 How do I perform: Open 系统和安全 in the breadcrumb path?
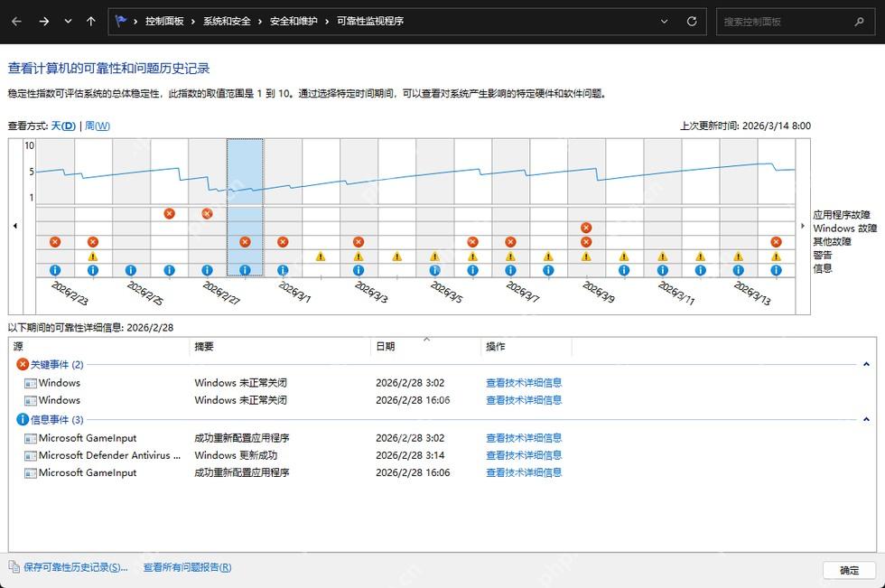click(x=227, y=21)
